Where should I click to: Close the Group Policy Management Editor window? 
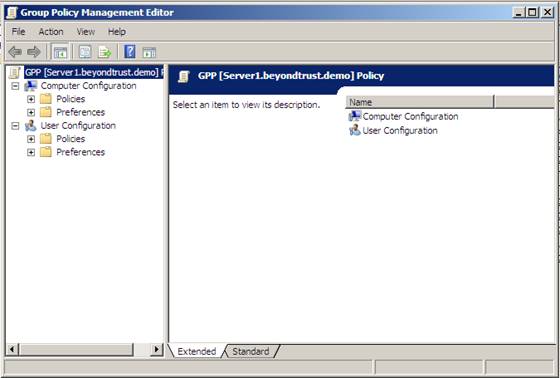547,13
